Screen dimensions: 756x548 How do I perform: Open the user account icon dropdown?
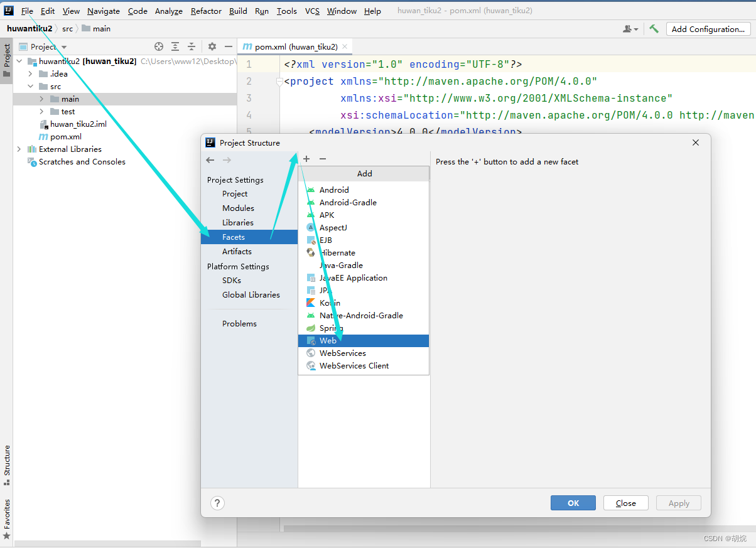630,29
